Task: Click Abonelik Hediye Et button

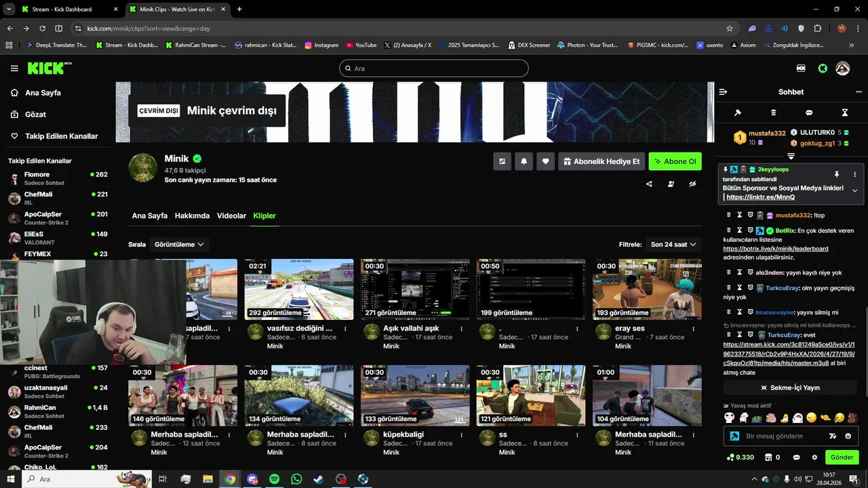Action: (601, 161)
